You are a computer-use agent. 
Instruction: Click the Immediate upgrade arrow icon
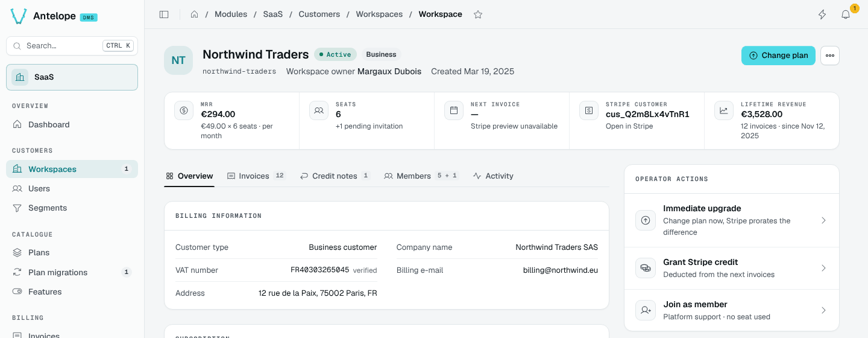tap(646, 220)
